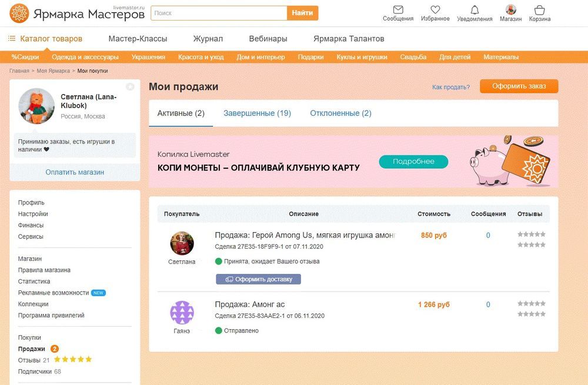This screenshot has height=385, width=588.
Task: Click the Избранное heart icon
Action: click(x=435, y=10)
